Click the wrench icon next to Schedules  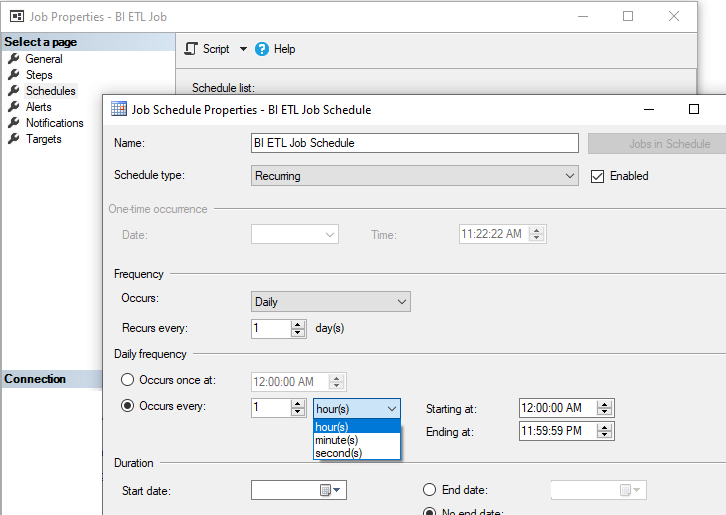[x=14, y=90]
